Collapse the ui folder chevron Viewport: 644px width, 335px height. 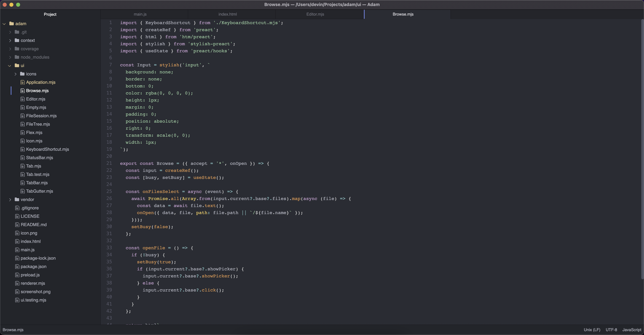coord(10,66)
